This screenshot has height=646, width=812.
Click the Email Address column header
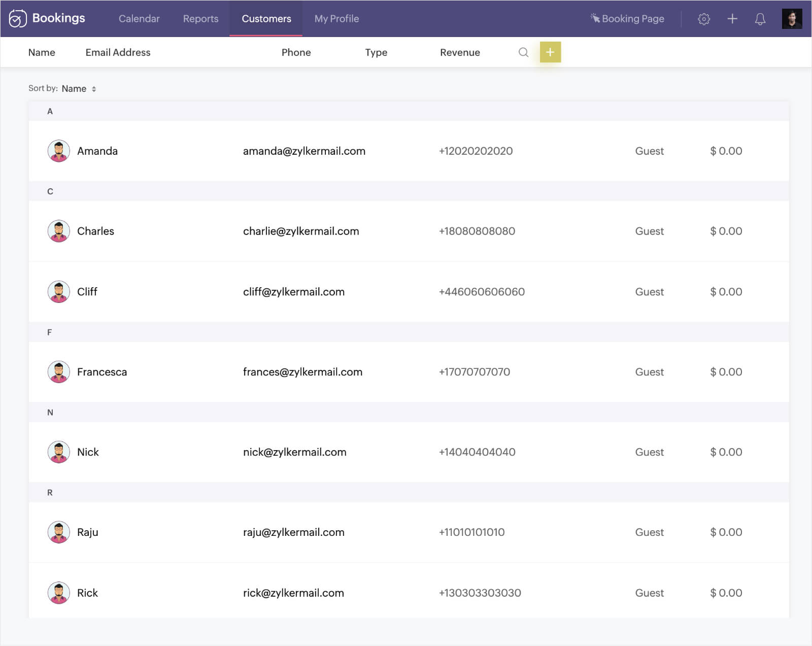pos(118,52)
